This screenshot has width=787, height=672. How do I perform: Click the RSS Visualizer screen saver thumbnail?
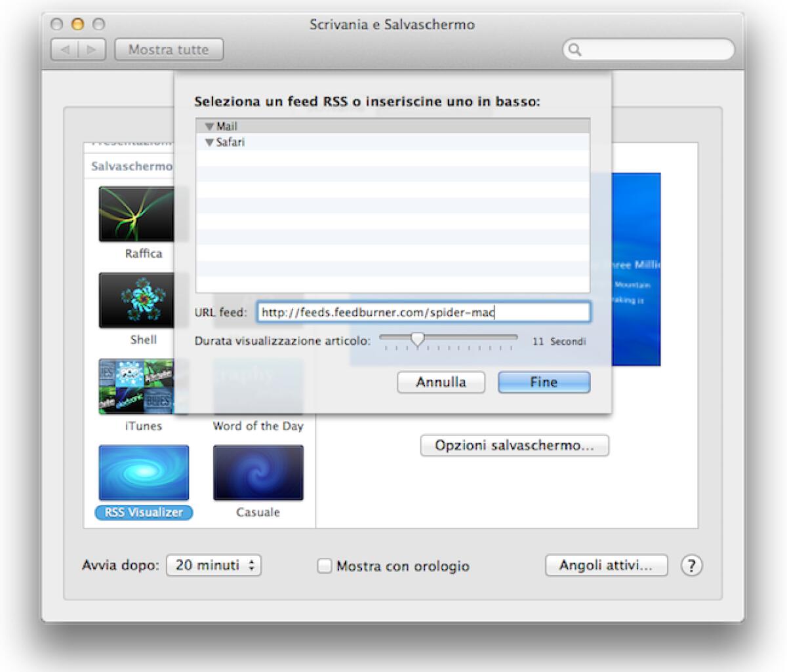click(x=143, y=472)
